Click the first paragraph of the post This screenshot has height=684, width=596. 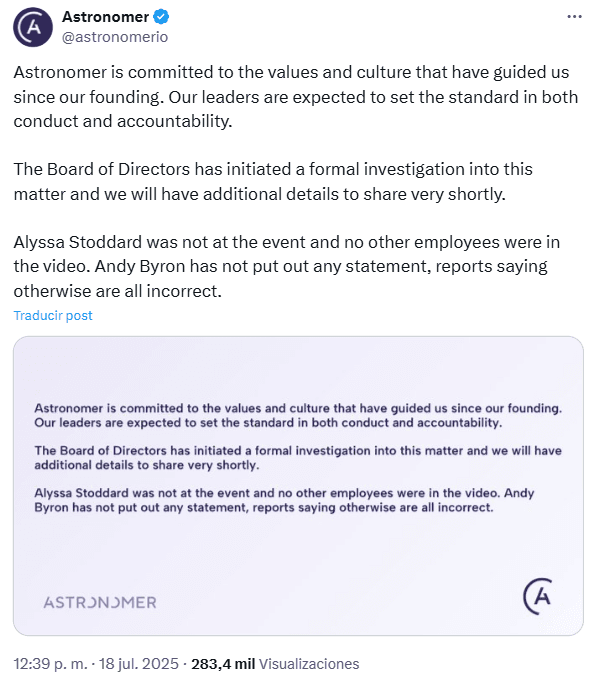[296, 97]
